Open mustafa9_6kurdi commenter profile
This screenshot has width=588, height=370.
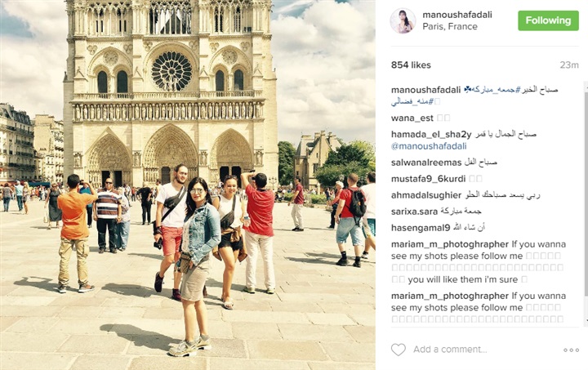428,179
